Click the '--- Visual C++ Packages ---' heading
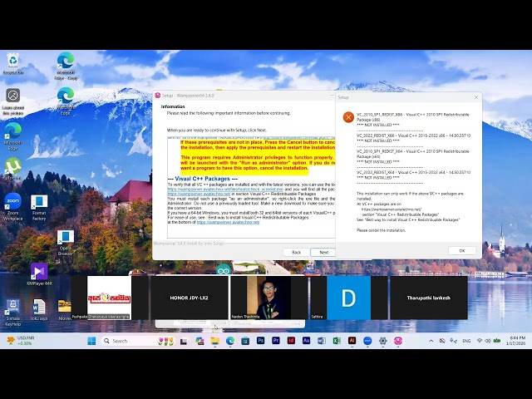This screenshot has width=532, height=399. tap(203, 179)
